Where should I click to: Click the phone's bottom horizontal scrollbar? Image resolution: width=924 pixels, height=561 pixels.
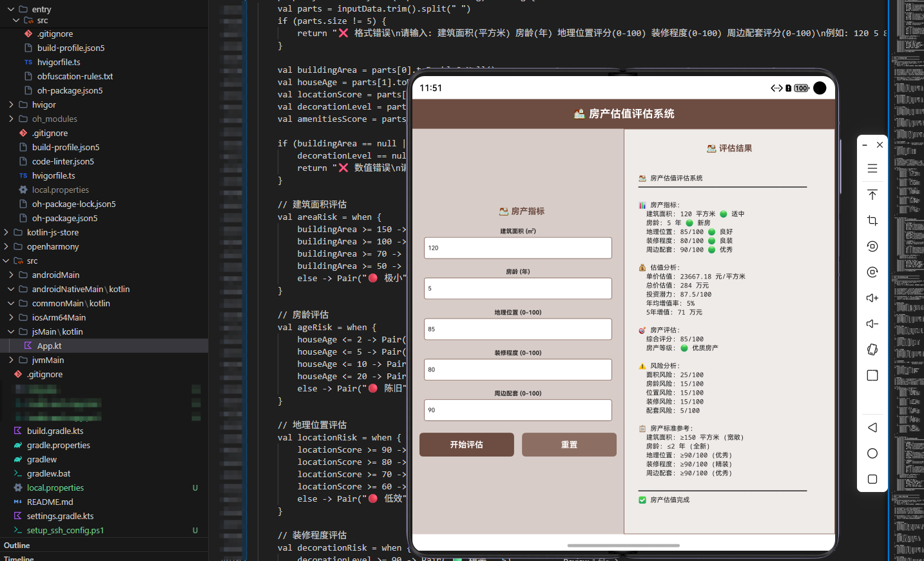click(x=622, y=546)
